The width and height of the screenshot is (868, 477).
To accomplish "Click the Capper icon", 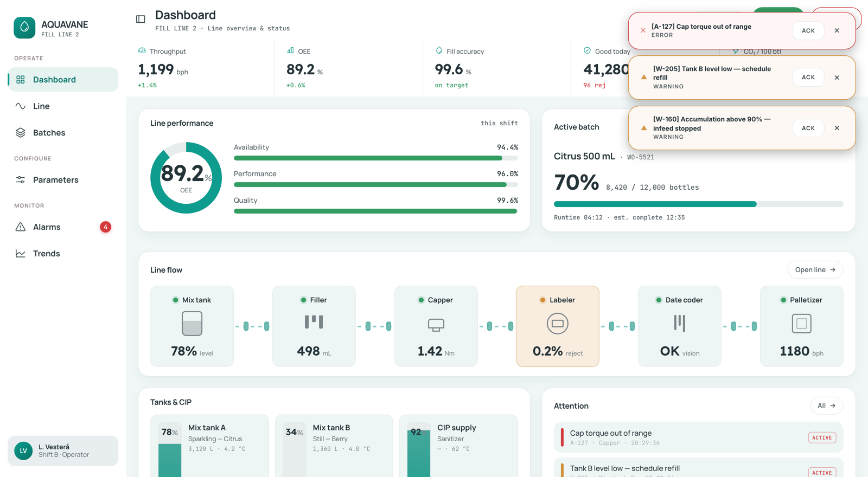I will point(436,325).
